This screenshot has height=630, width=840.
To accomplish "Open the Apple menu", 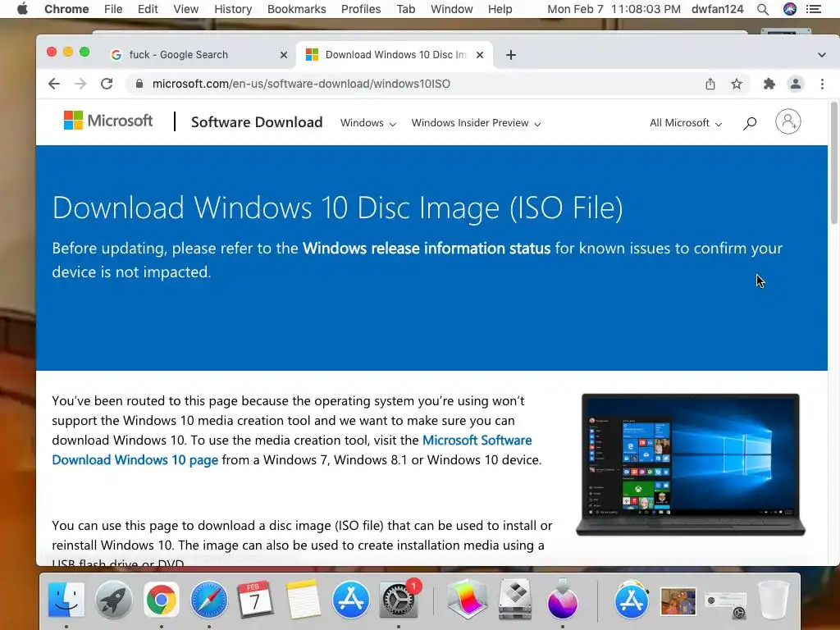I will (x=22, y=9).
